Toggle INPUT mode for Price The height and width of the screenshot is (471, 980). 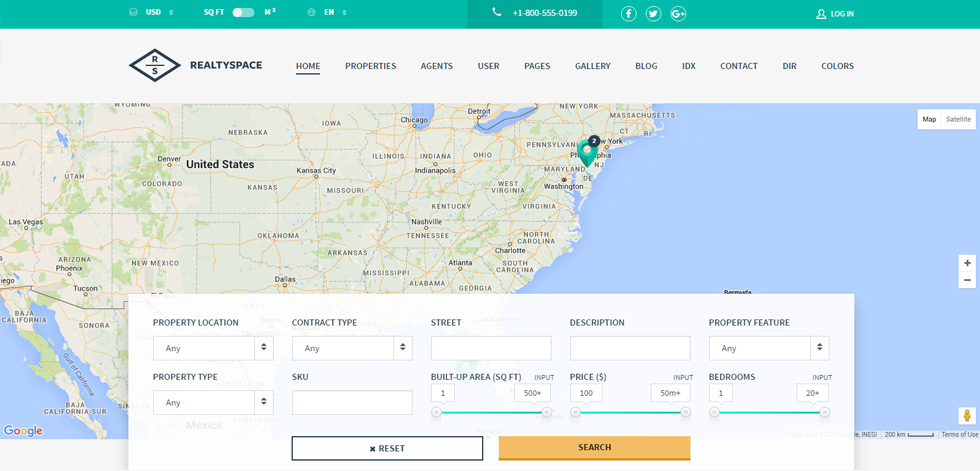pos(682,377)
